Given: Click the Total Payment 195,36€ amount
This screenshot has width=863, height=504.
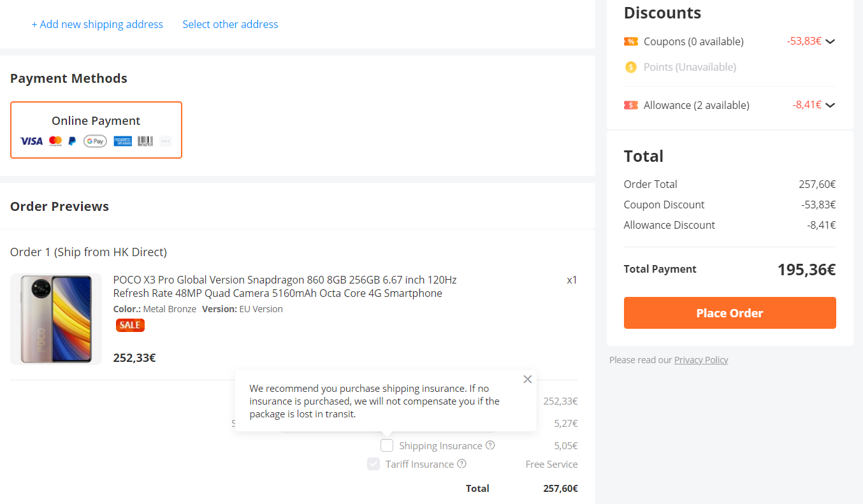Looking at the screenshot, I should 806,270.
